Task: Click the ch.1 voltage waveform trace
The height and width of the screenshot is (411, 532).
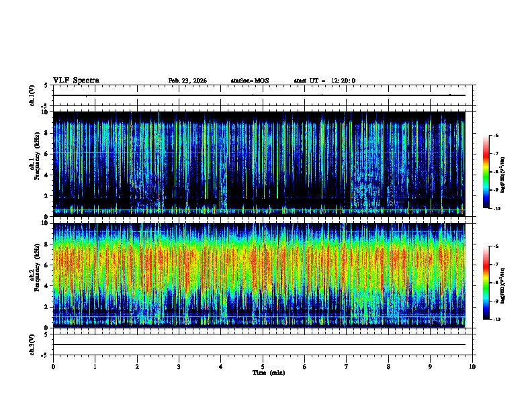Action: (x=259, y=95)
